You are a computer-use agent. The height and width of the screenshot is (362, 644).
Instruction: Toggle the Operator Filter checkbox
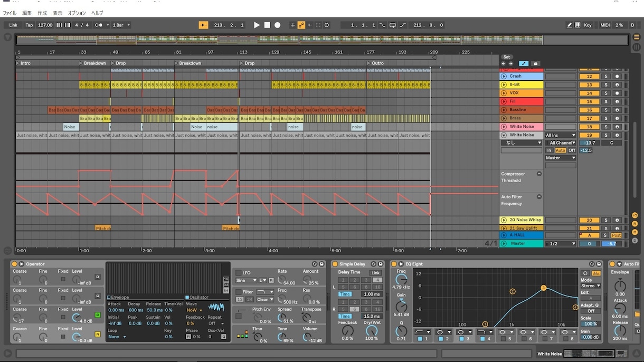click(238, 292)
